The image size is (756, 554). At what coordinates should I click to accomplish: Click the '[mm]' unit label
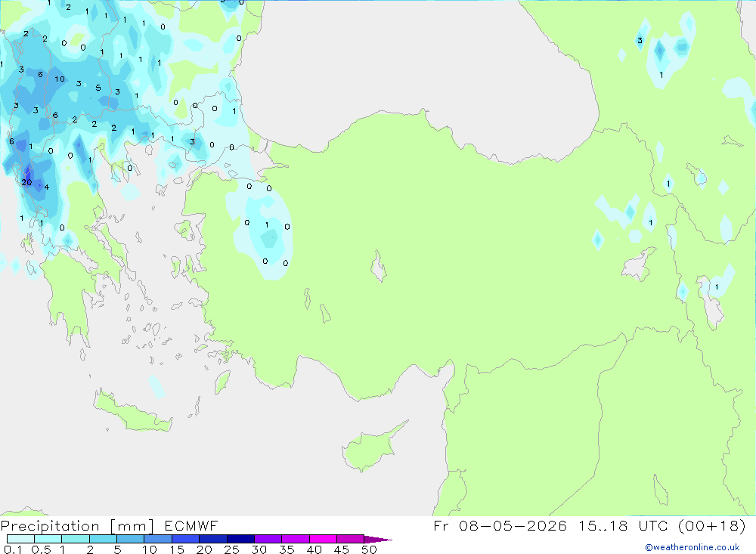click(132, 526)
